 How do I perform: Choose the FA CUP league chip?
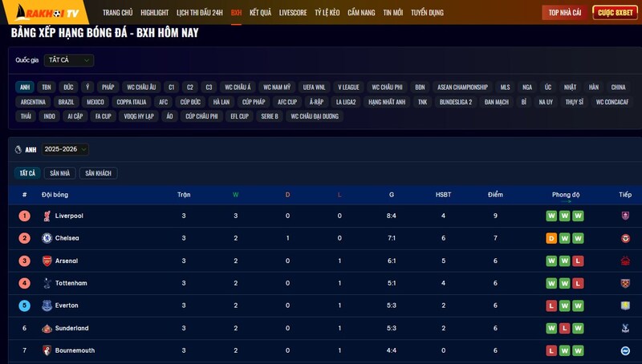[104, 116]
